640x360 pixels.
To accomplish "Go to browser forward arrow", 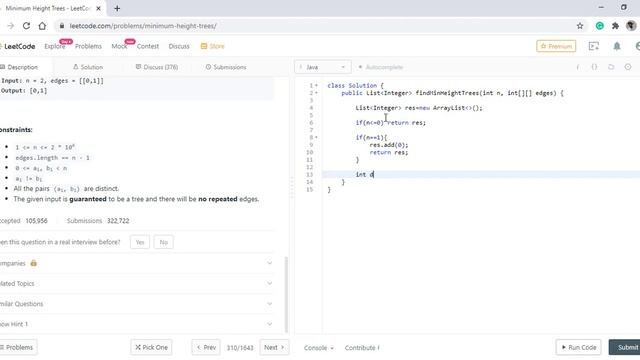I will pyautogui.click(x=11, y=26).
